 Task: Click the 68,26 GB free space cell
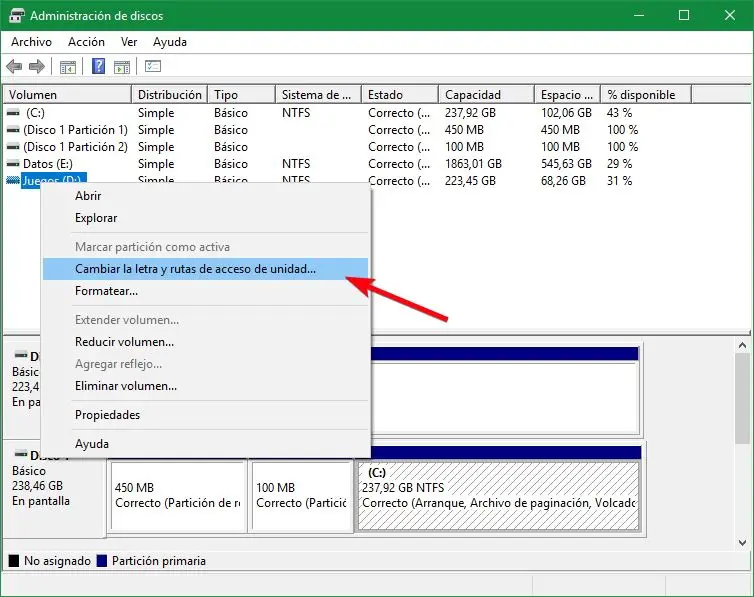tap(564, 181)
